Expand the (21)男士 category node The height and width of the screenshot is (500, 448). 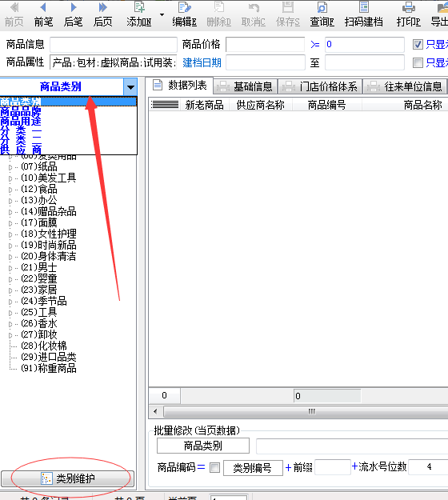click(10, 268)
